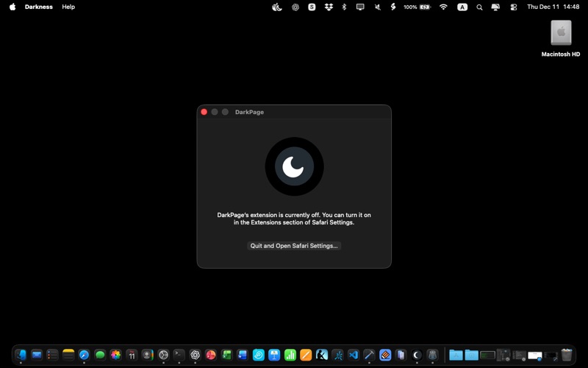Open the Wi-Fi menu bar icon
Screen dimensions: 588x368
[x=443, y=7]
